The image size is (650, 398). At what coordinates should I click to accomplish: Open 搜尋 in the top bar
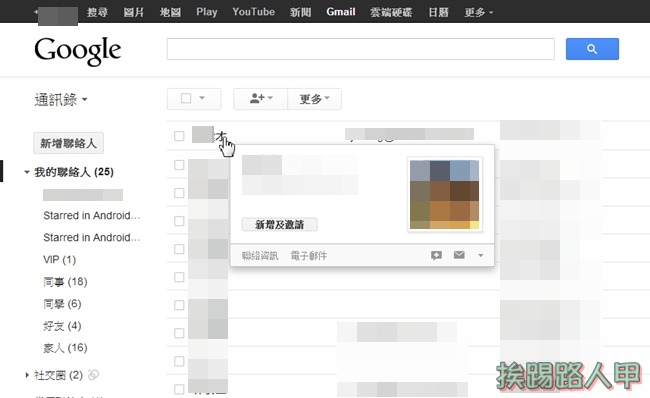coord(97,12)
